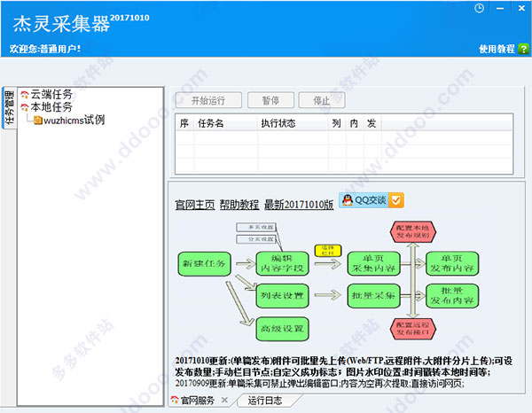This screenshot has width=532, height=413.
Task: Switch to the 运行日志 tab
Action: point(267,401)
